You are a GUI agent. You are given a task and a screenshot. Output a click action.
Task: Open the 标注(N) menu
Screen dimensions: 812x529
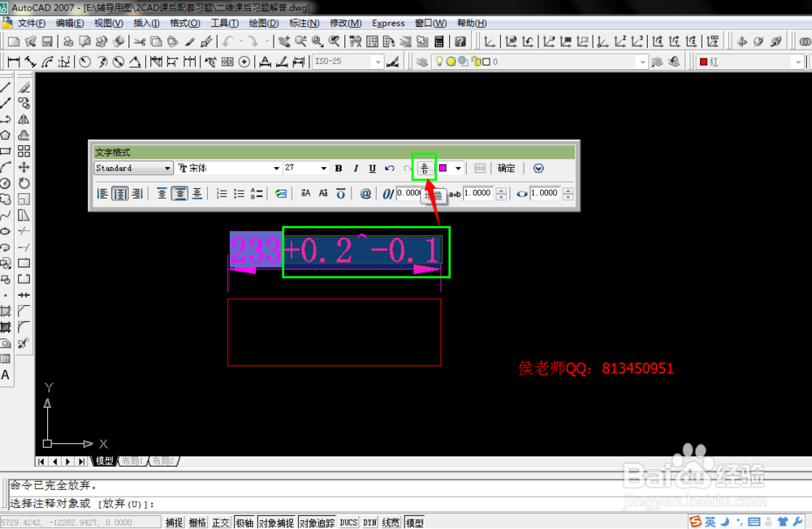(304, 24)
